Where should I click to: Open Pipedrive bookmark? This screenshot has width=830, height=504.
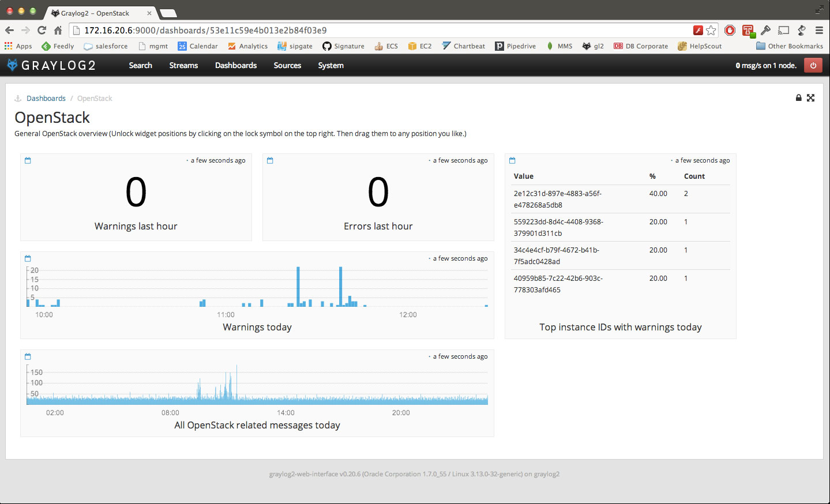516,46
